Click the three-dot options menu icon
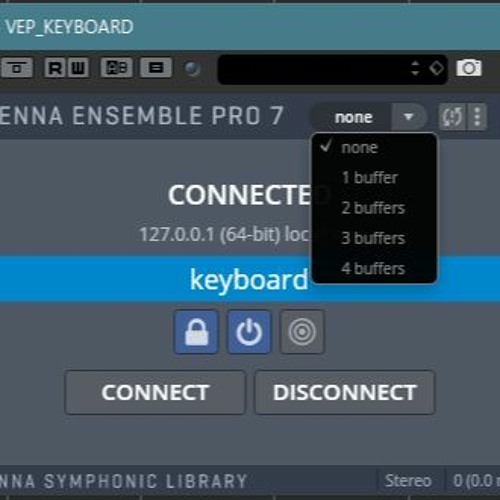Image resolution: width=500 pixels, height=500 pixels. pos(477,117)
